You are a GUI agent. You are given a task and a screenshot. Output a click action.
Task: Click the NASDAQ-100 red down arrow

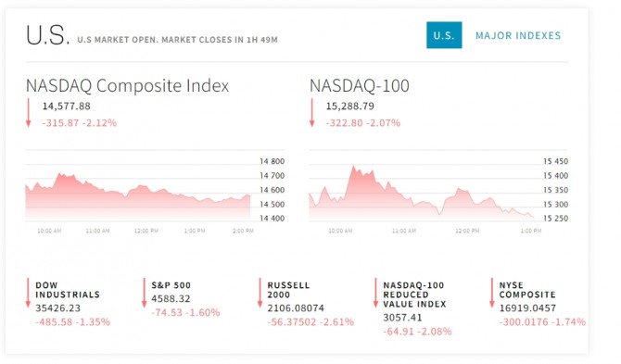(311, 113)
